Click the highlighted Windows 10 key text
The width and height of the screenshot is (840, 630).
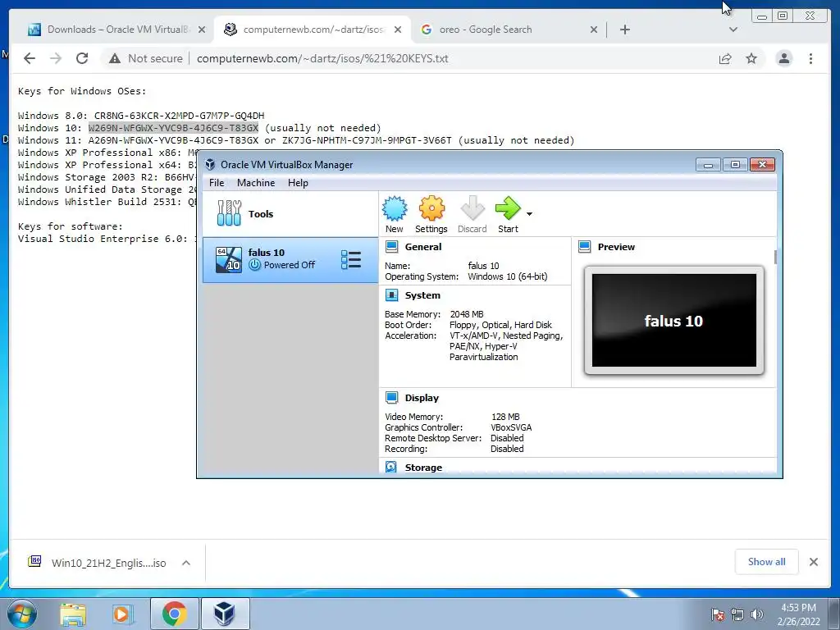click(x=174, y=128)
